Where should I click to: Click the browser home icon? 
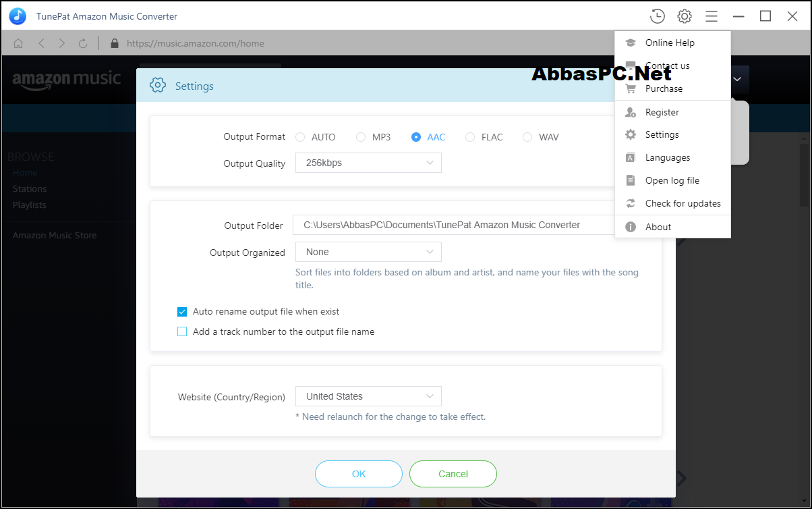(18, 43)
